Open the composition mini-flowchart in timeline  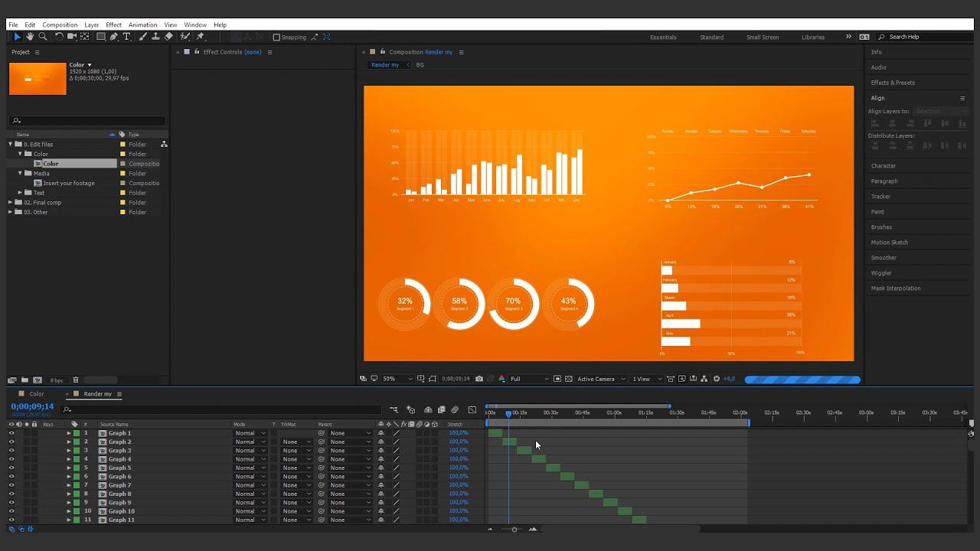coord(394,410)
